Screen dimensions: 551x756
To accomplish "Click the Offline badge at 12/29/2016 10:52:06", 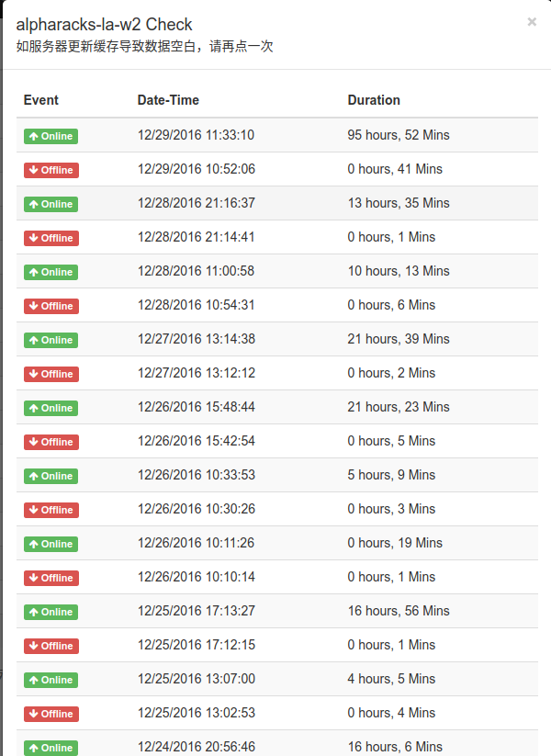I will (x=51, y=170).
